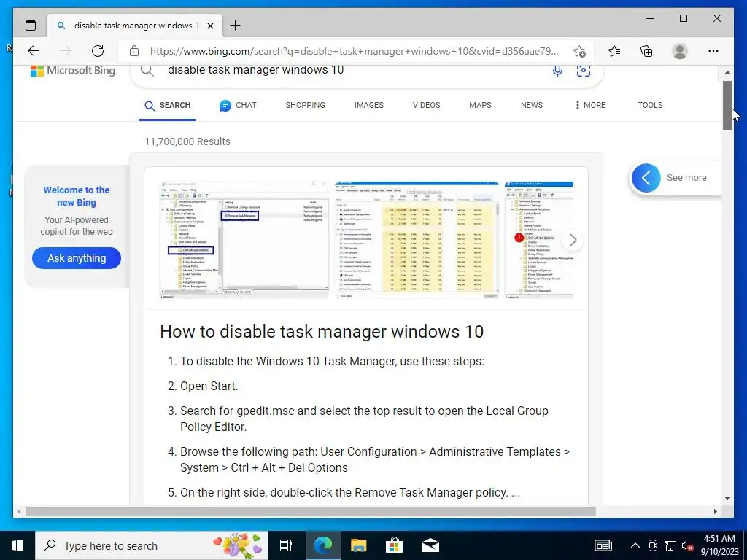Click the Edge icon on taskbar
The height and width of the screenshot is (560, 747).
coord(323,545)
